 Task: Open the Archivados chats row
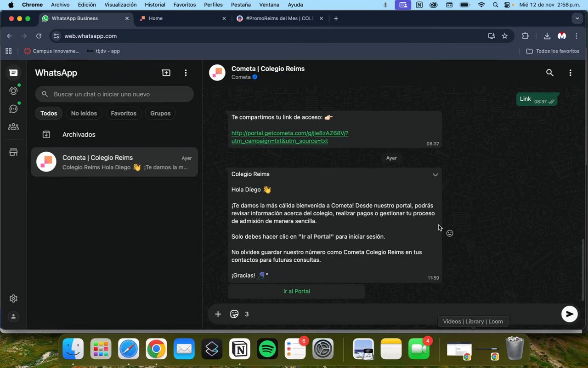(x=114, y=135)
